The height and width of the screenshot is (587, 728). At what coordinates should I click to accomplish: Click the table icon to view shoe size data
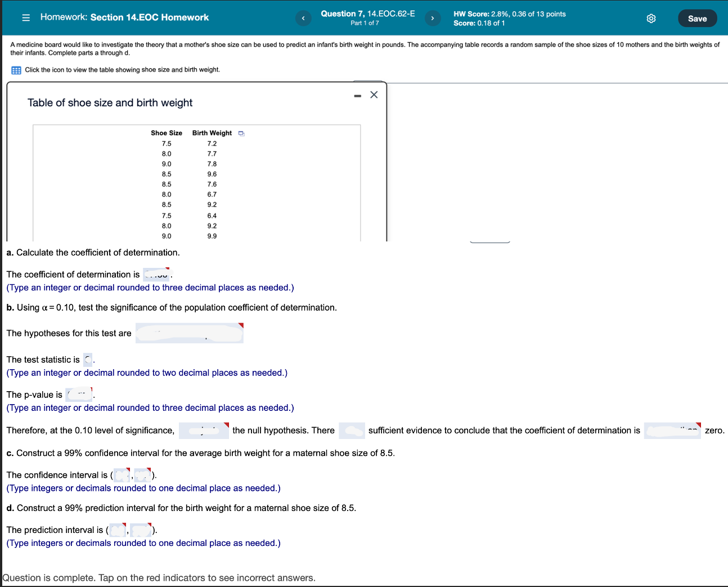[16, 70]
